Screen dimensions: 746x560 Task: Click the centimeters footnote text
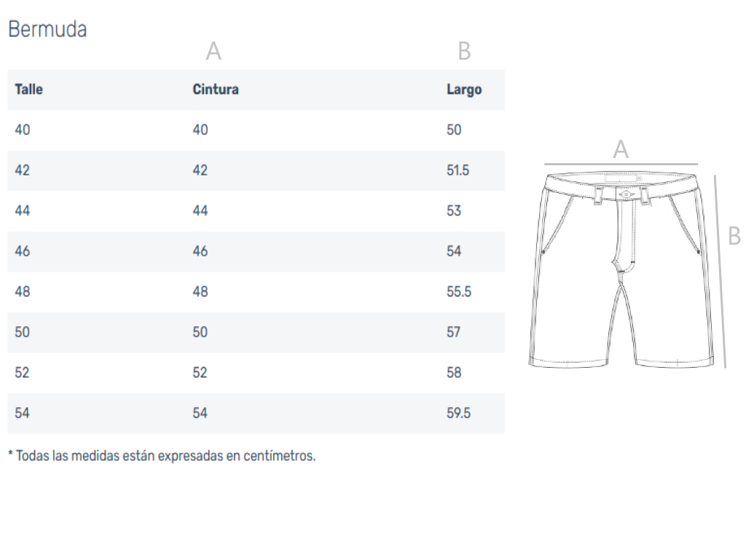pos(162,456)
